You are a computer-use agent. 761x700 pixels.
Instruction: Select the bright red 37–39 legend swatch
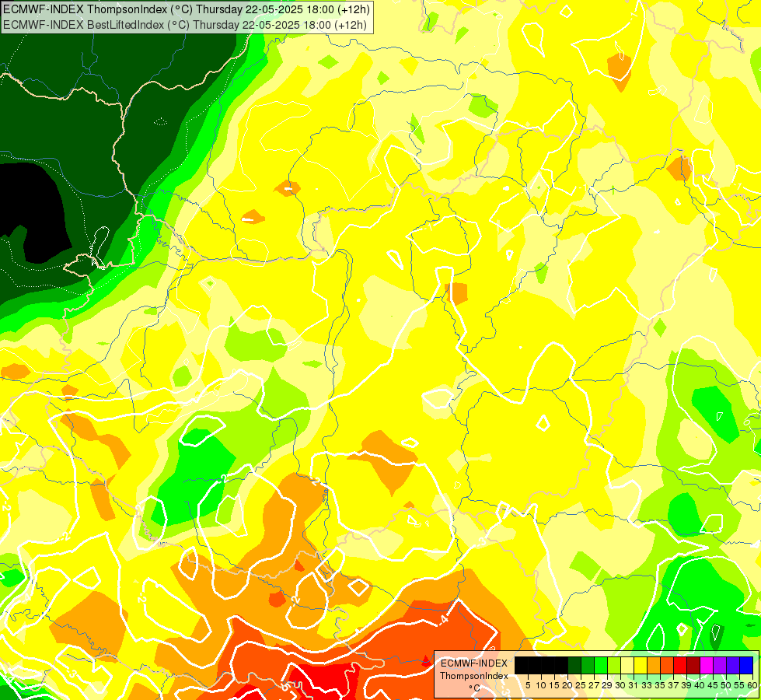pyautogui.click(x=680, y=665)
